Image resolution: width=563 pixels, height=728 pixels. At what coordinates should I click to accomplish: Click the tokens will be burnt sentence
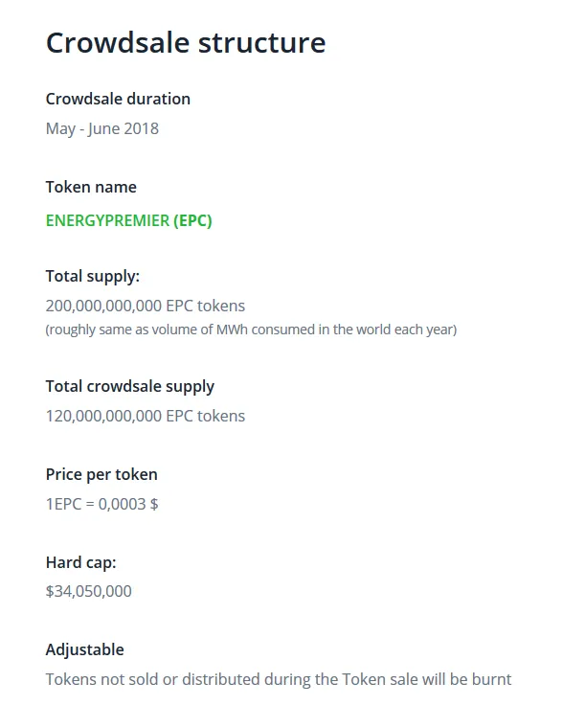point(279,679)
